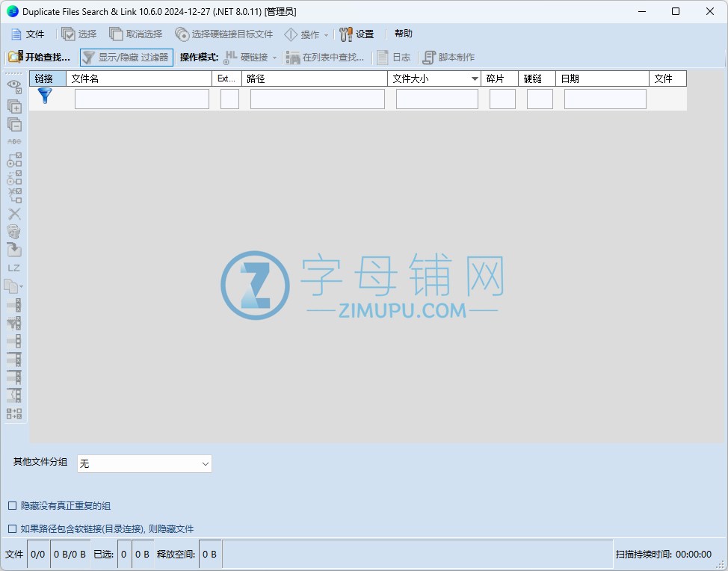Screen dimensions: 728x571
Task: Click the 碎片 filter input field
Action: click(502, 99)
